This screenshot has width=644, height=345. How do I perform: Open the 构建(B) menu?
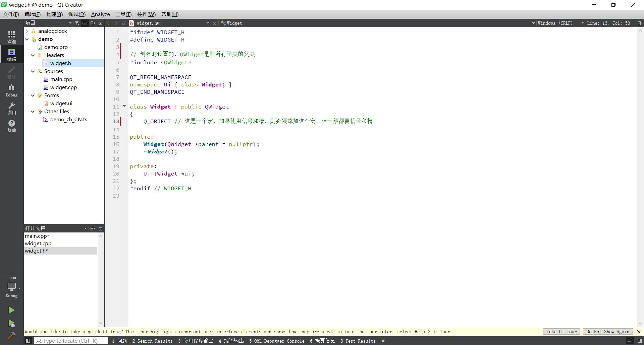(55, 14)
